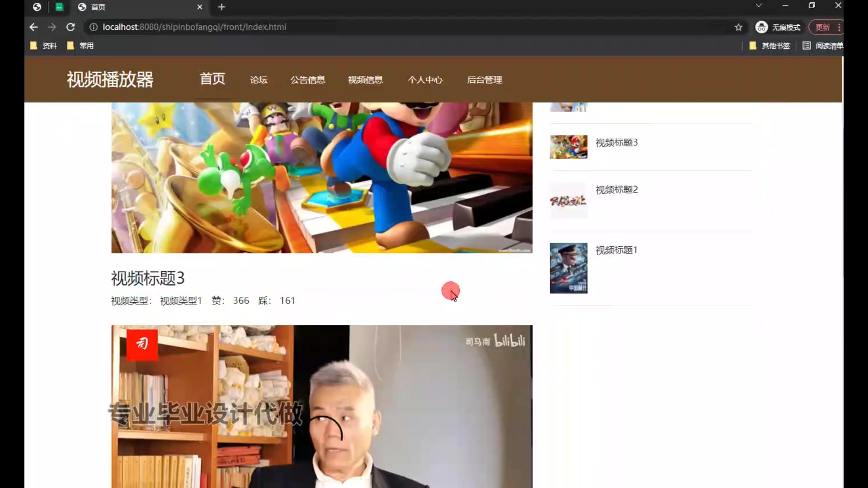Open the 视频信息 navigation menu item

pyautogui.click(x=365, y=80)
